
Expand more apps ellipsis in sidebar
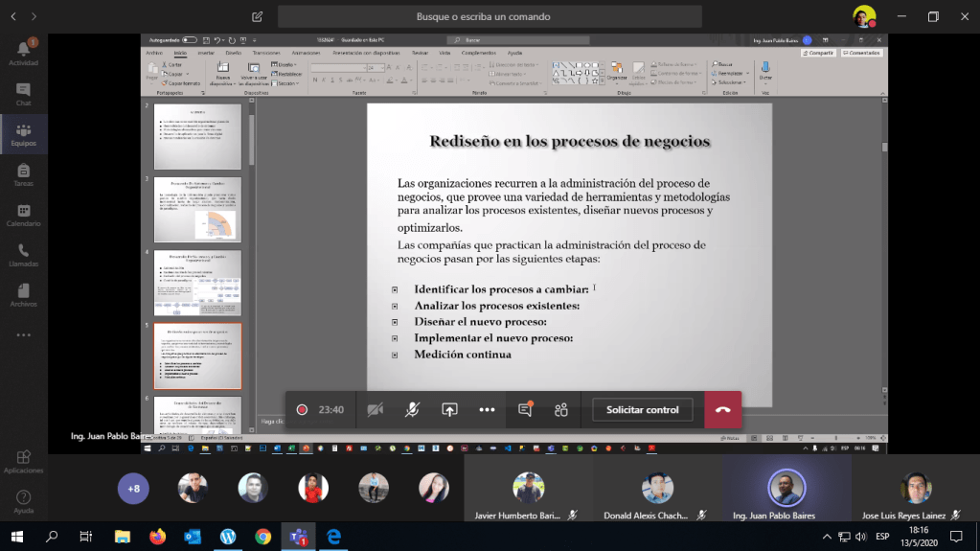tap(23, 335)
